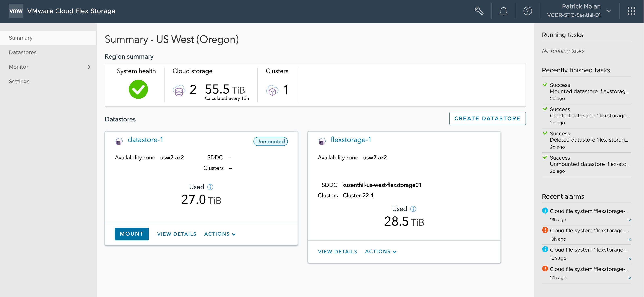Viewport: 644px width, 297px height.
Task: Click VIEW DETAILS on datastore-1
Action: 176,234
